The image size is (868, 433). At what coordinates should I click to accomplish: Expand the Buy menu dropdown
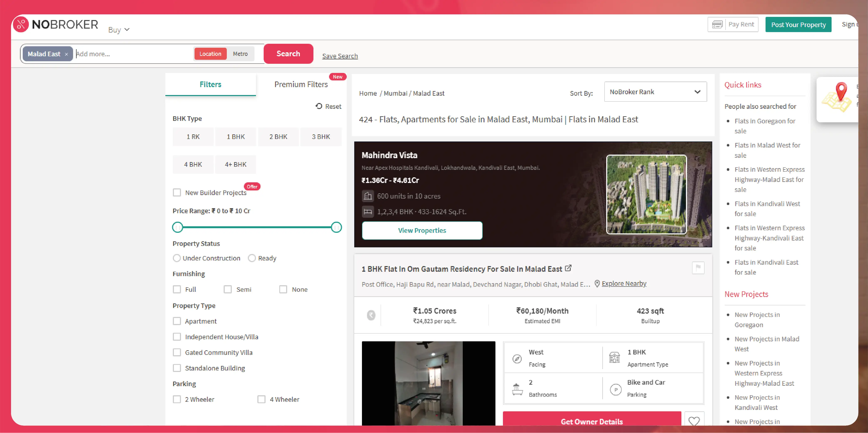coord(119,30)
